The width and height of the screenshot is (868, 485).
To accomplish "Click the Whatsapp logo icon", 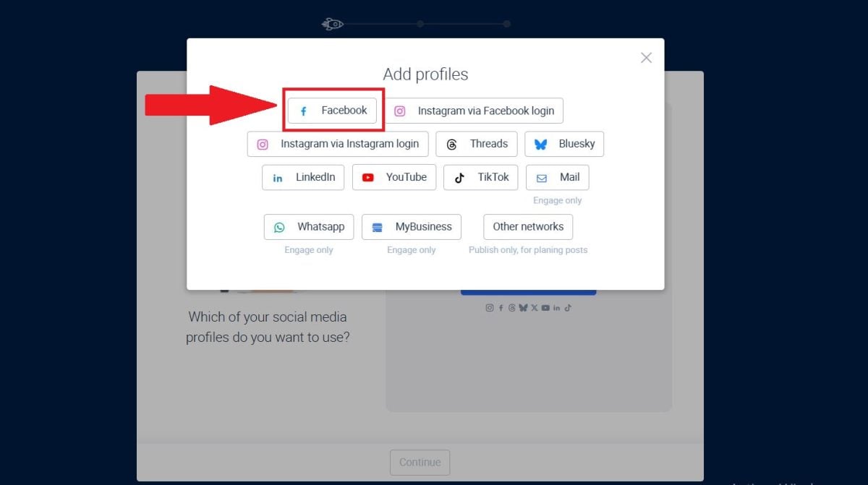I will click(279, 228).
